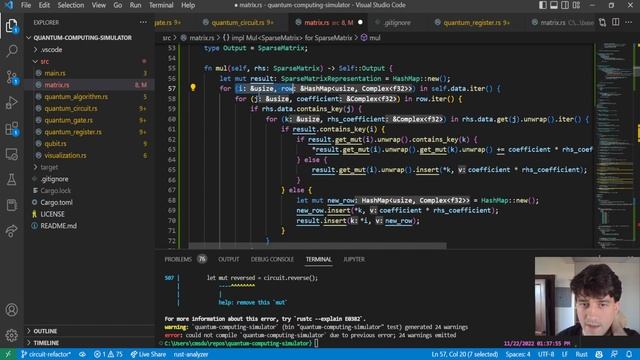This screenshot has height=360, width=640.
Task: Open the Manage gear settings icon
Action: pos(11,335)
